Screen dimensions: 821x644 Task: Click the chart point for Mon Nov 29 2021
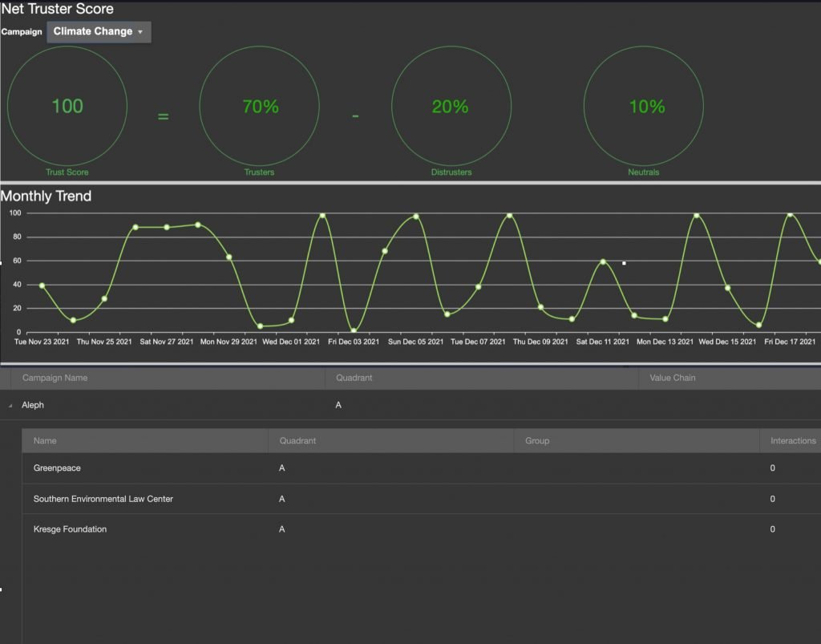[229, 257]
